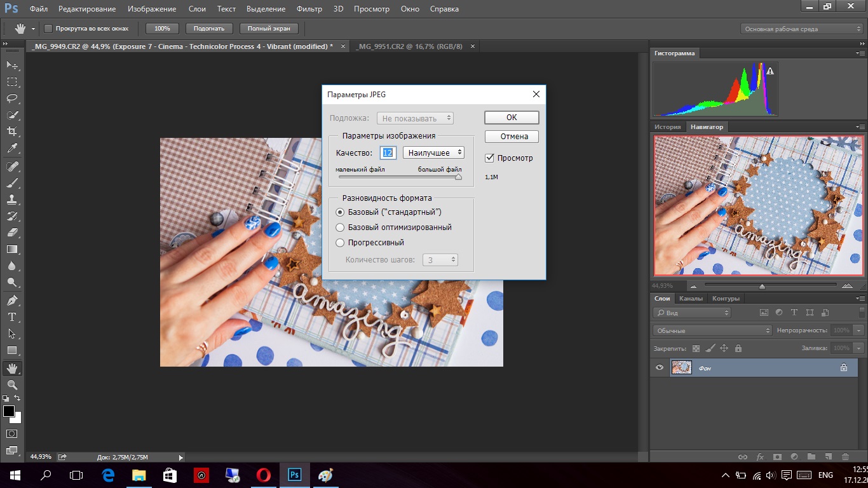Viewport: 868px width, 488px height.
Task: Expand the Основная рабочая среда workspace dropdown
Action: coord(803,29)
